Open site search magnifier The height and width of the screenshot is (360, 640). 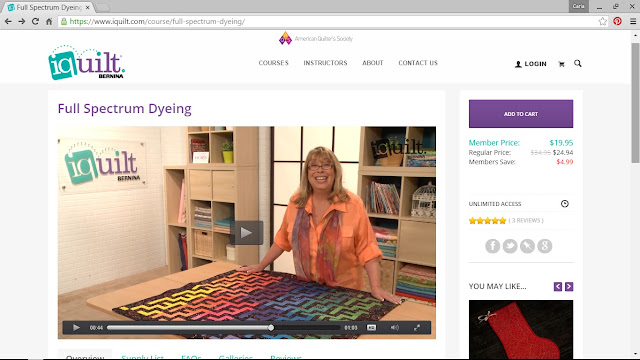click(578, 63)
